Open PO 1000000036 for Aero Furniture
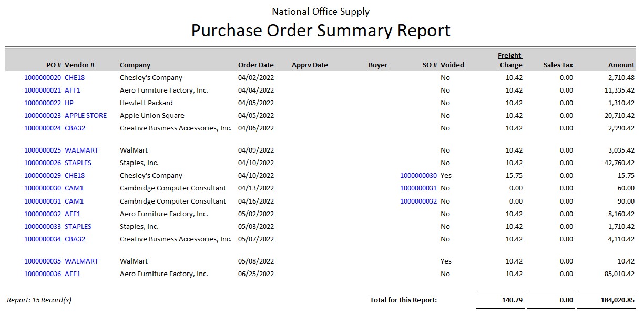Viewport: 644px width, 313px height. pyautogui.click(x=43, y=274)
